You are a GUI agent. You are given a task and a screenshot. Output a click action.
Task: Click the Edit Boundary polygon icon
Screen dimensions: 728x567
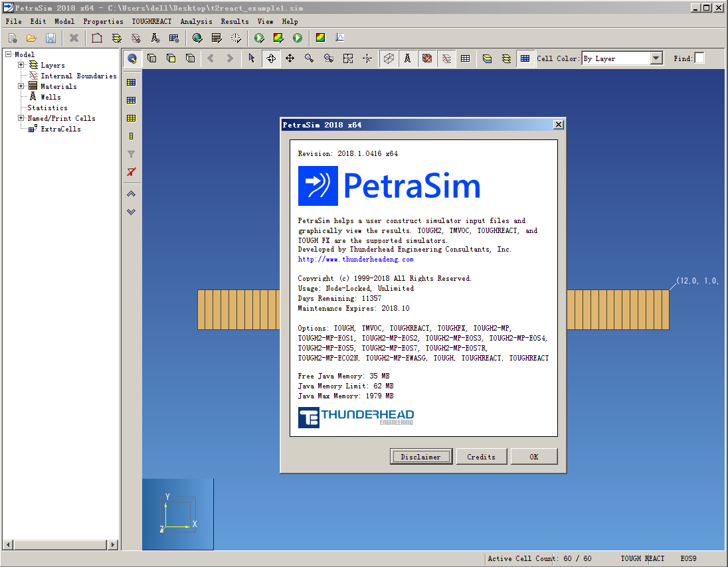97,38
